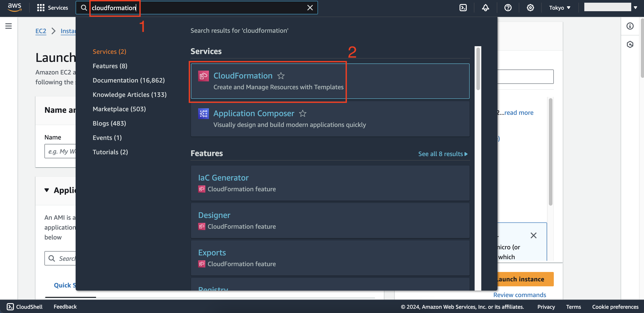Open the notifications bell
Image resolution: width=644 pixels, height=313 pixels.
coord(485,8)
